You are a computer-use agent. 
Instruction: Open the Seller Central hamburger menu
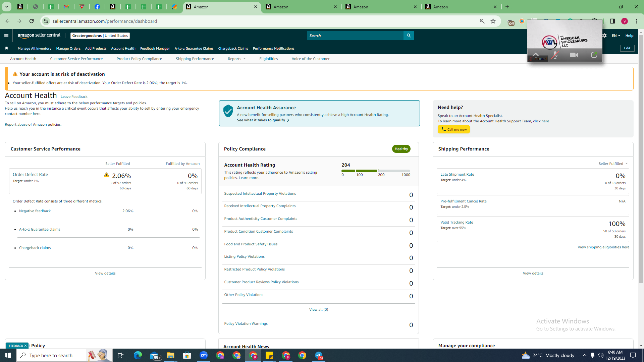6,36
